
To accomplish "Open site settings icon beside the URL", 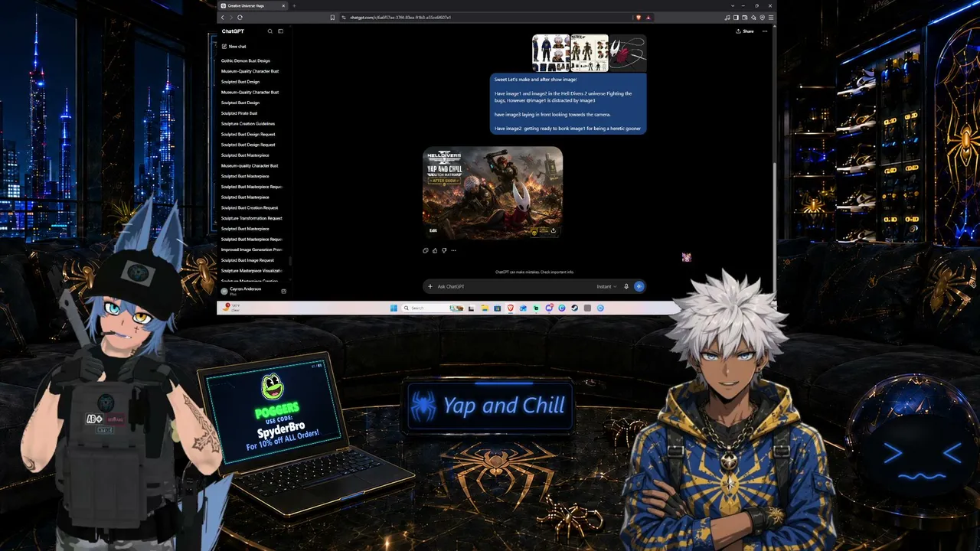I will [x=344, y=18].
